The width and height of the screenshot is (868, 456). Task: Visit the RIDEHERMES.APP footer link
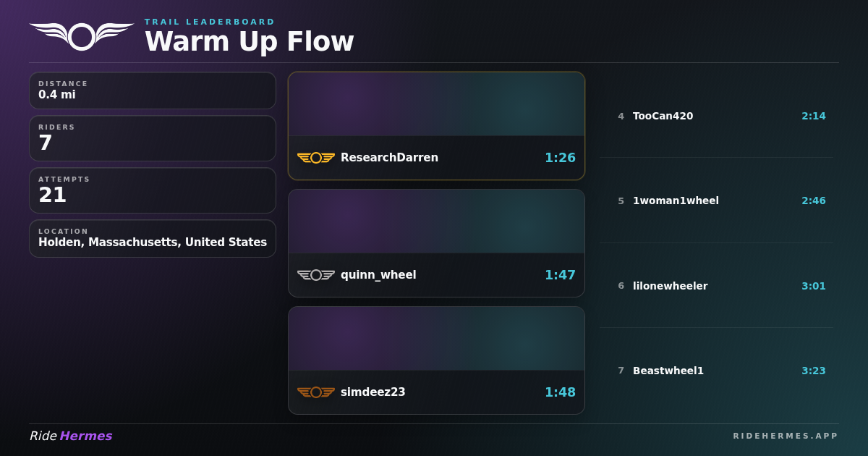click(786, 436)
